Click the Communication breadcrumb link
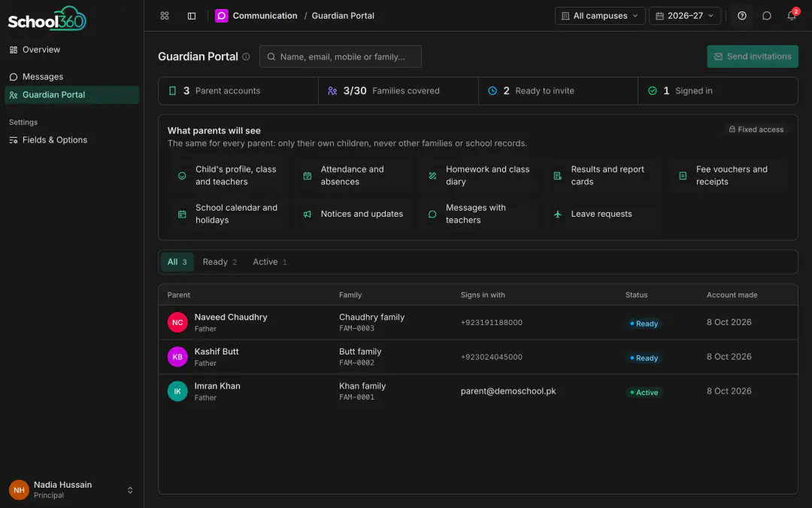The image size is (812, 508). 265,16
